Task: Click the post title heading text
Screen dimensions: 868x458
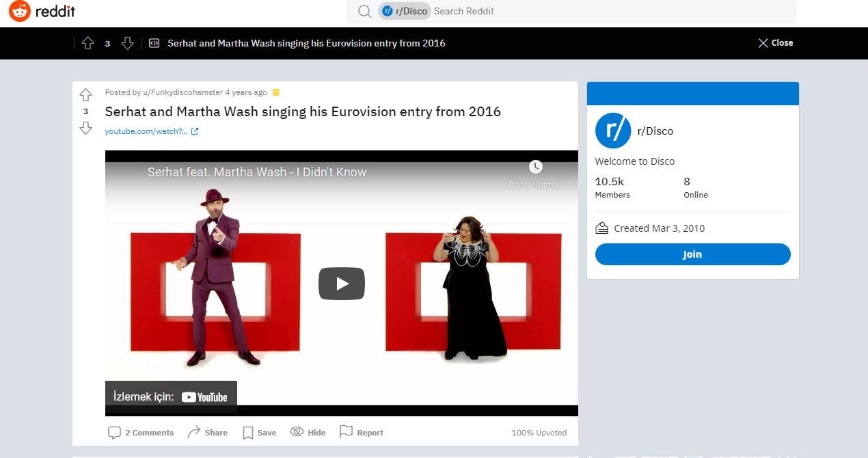Action: (x=303, y=111)
